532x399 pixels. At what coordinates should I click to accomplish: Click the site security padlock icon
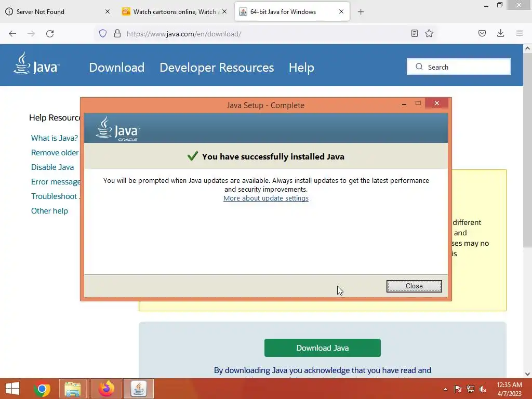117,33
